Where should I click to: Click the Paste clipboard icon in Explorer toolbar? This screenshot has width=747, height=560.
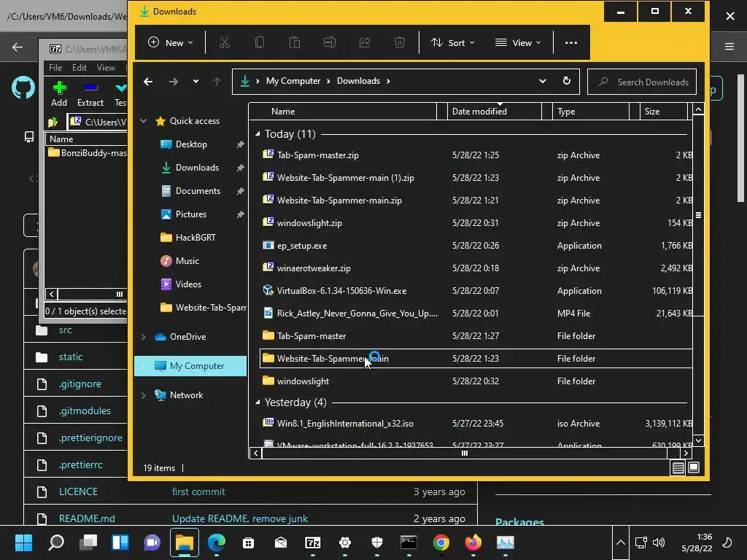295,43
